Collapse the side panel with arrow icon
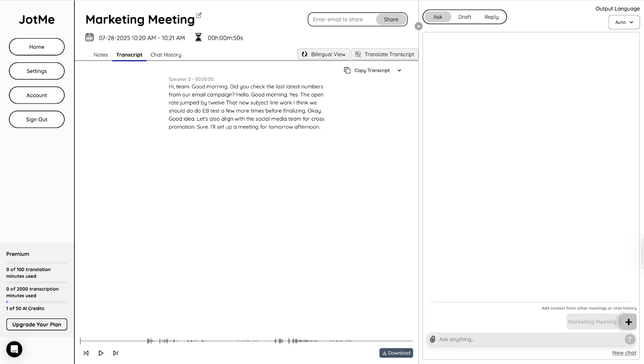644x364 pixels. (x=419, y=26)
